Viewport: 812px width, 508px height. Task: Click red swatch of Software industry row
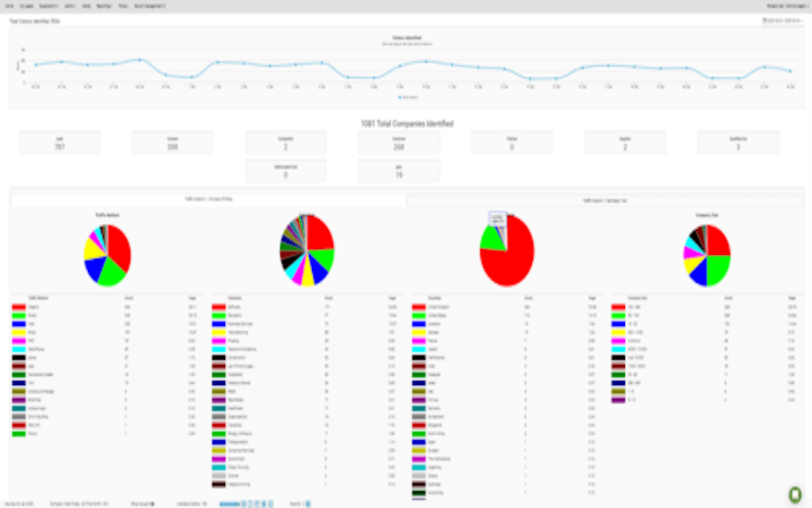click(x=218, y=306)
